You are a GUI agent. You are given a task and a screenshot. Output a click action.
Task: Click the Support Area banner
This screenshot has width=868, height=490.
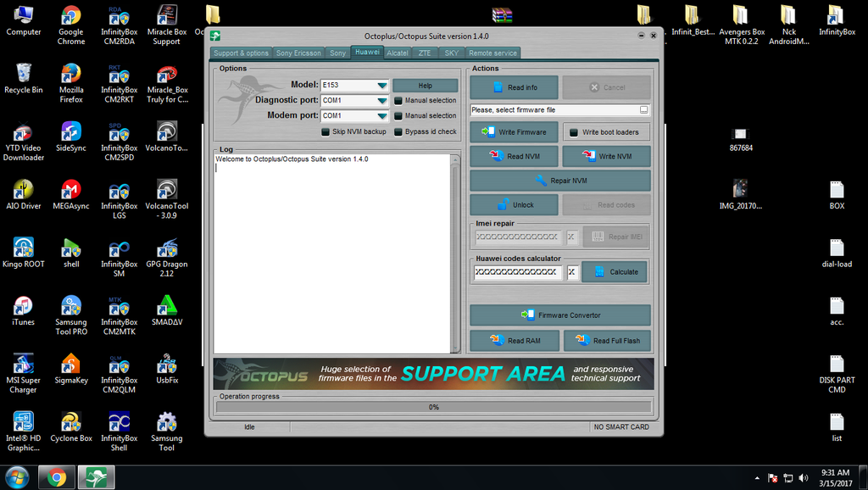point(433,374)
